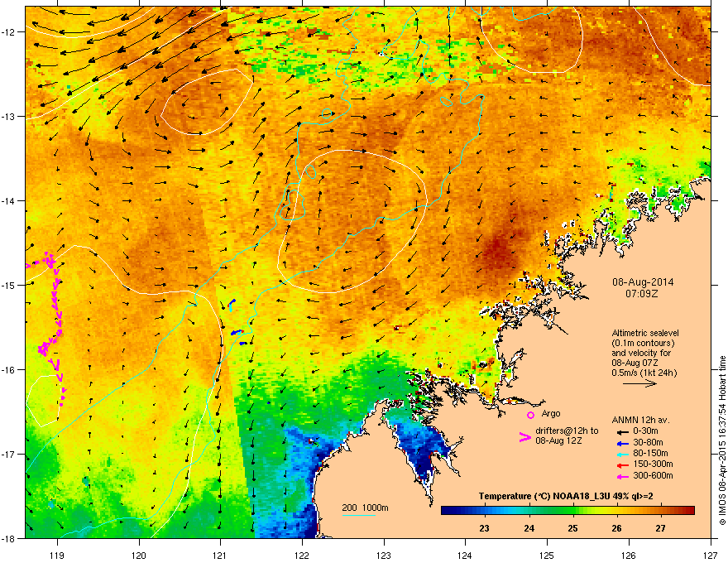This screenshot has width=728, height=563.
Task: Click longitude axis label 122
Action: click(302, 555)
